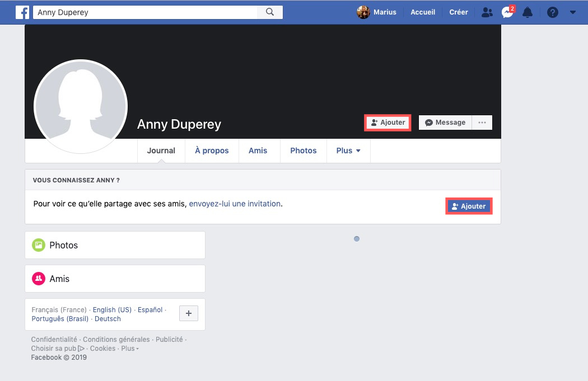Click the Français (France) language text
This screenshot has width=588, height=381.
(x=59, y=310)
